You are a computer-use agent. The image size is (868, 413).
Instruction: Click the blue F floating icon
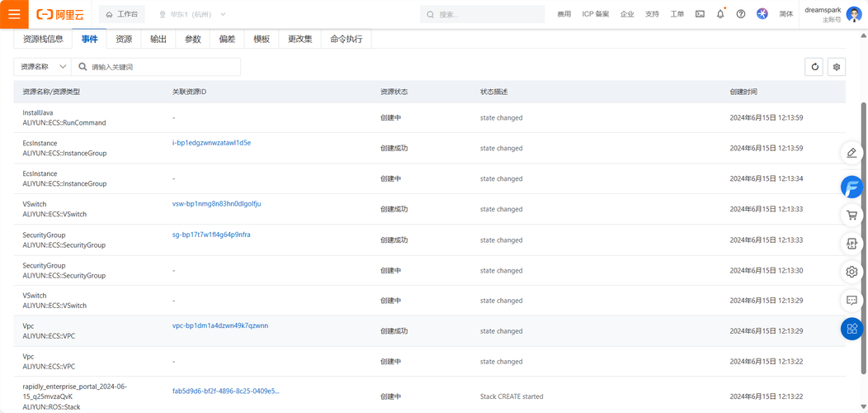[x=852, y=187]
